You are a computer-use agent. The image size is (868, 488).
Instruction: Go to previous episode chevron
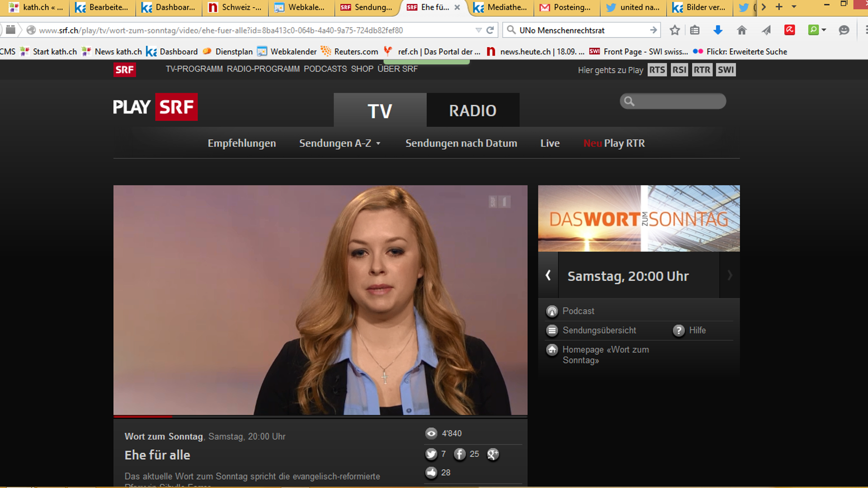[548, 275]
